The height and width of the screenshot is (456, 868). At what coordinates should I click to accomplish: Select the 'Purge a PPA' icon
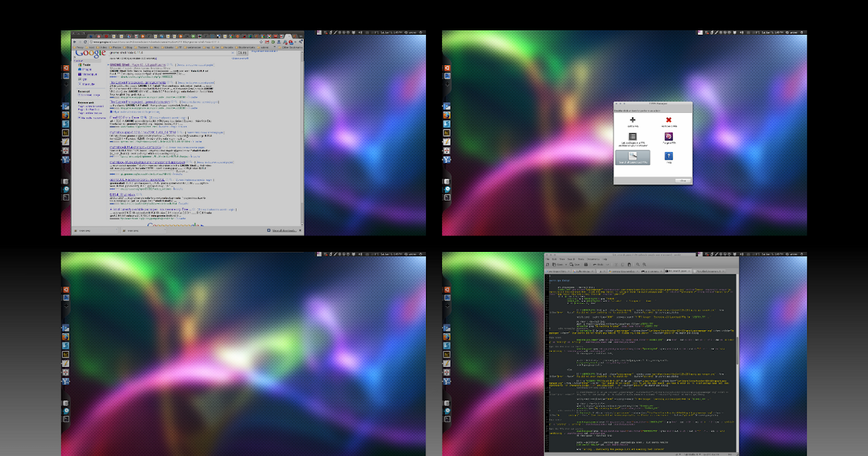(x=670, y=137)
